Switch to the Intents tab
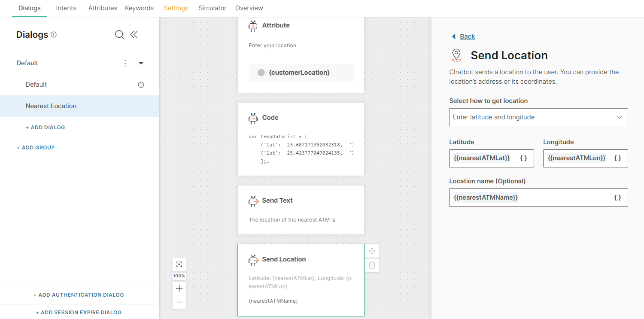The height and width of the screenshot is (319, 644). 66,8
